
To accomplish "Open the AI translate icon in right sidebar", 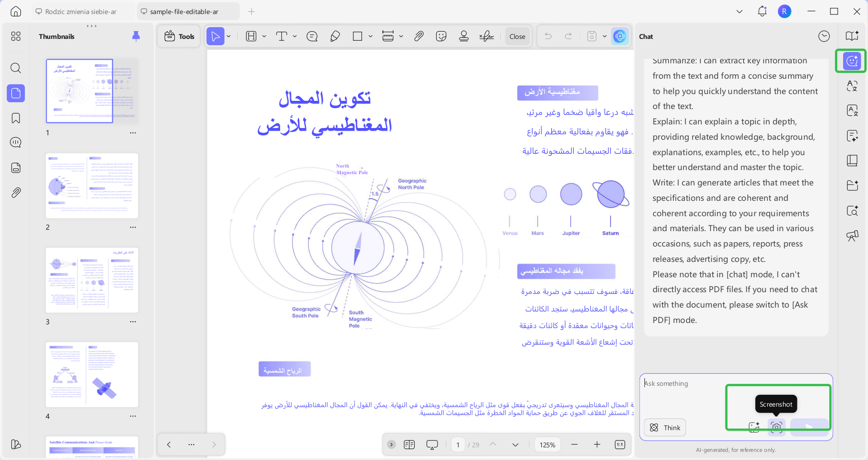I will pos(852,85).
